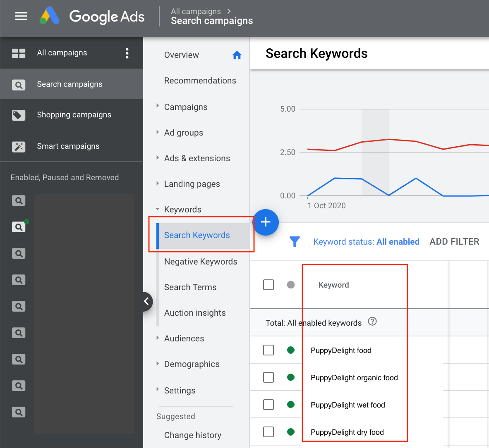The image size is (489, 448).
Task: Click the red line in the chart
Action: point(389,140)
